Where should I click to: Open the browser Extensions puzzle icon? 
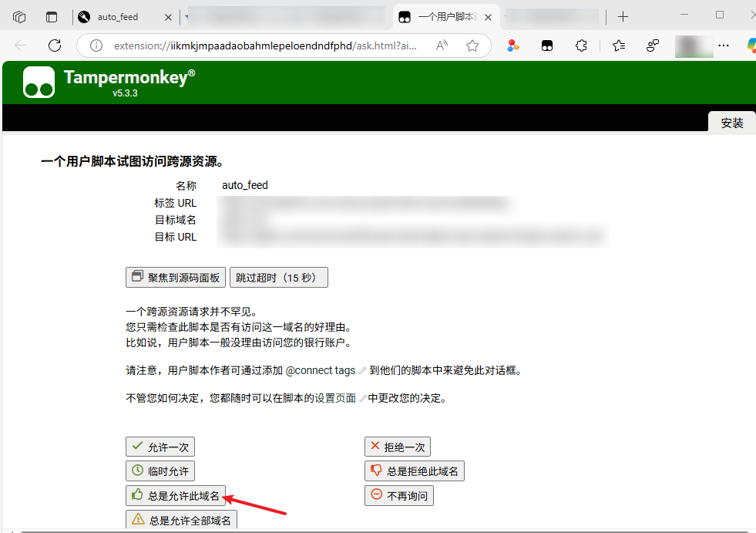[582, 46]
